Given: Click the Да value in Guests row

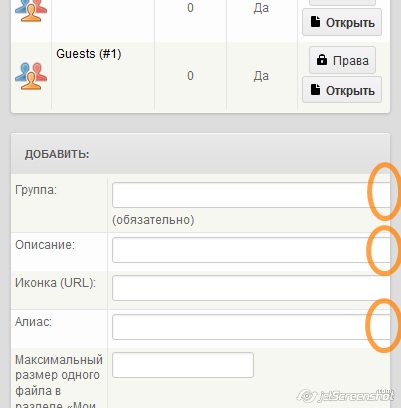Looking at the screenshot, I should [x=261, y=76].
